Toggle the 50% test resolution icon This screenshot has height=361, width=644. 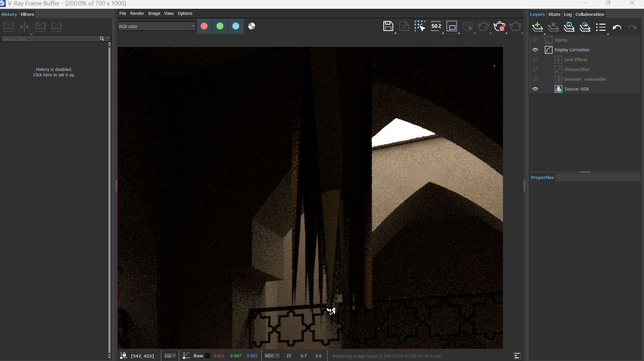pos(436,26)
